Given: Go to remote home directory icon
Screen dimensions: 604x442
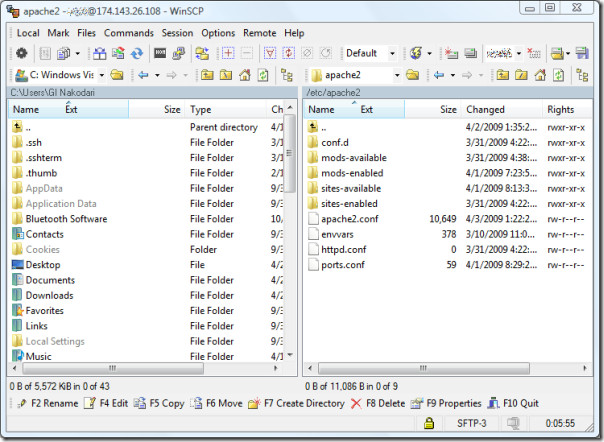Looking at the screenshot, I should pyautogui.click(x=540, y=75).
